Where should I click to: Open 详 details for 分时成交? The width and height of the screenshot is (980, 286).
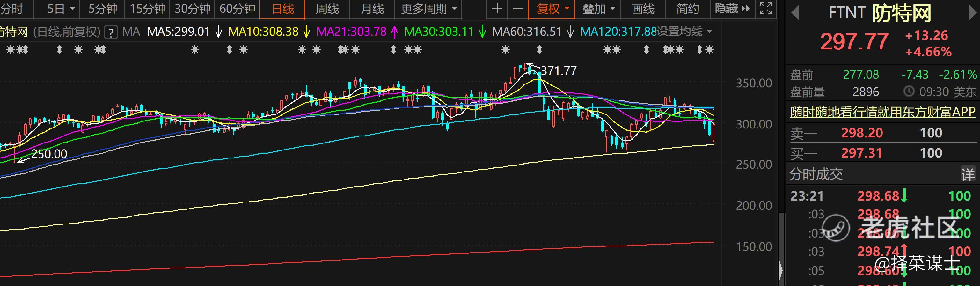(968, 175)
